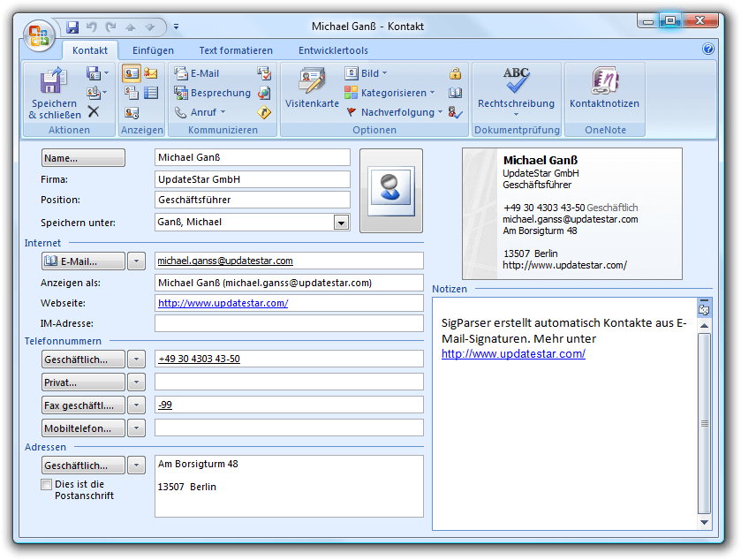
Task: Enable 'Dies ist die Postanschrift' checkbox
Action: (x=46, y=485)
